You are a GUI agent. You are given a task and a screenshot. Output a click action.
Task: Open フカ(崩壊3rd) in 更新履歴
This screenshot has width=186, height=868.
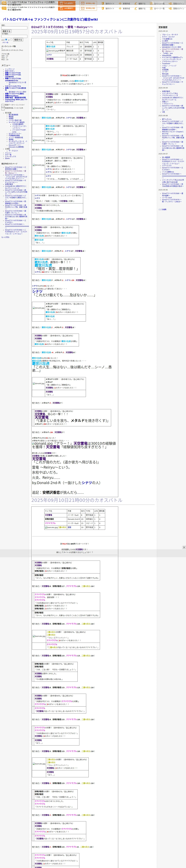(x=167, y=39)
